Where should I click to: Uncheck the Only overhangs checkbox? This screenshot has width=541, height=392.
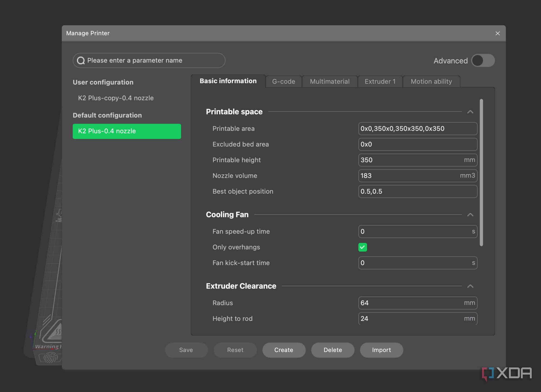[x=363, y=247]
